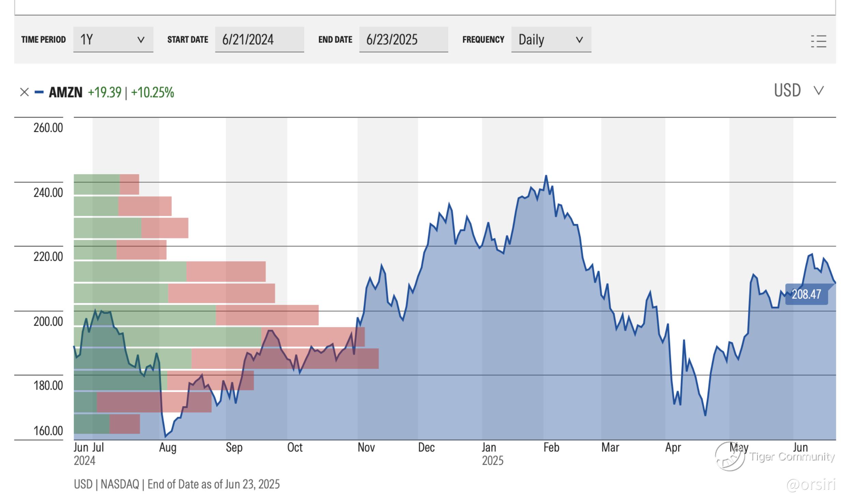Click the AMZN blue line legend swatch

tap(39, 92)
